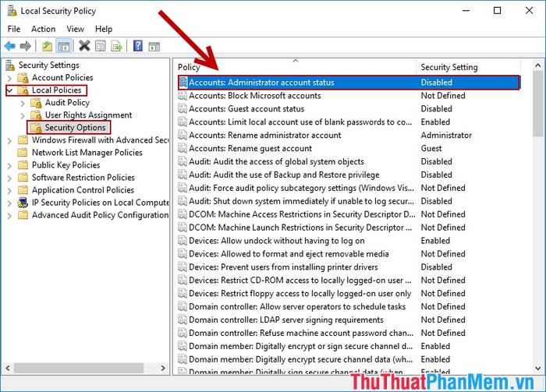This screenshot has width=546, height=392.
Task: Select the Audit Policy folder
Action: point(67,103)
